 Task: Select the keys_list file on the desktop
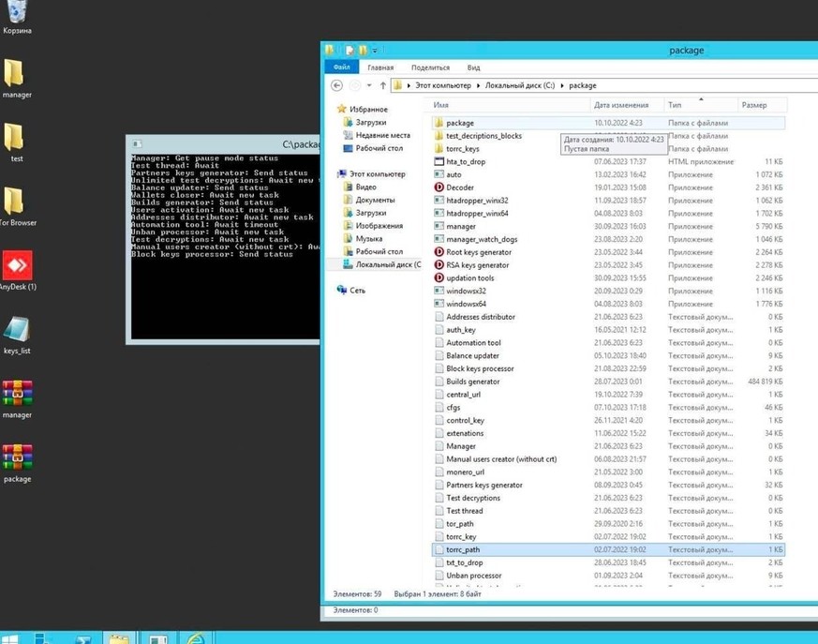17,331
